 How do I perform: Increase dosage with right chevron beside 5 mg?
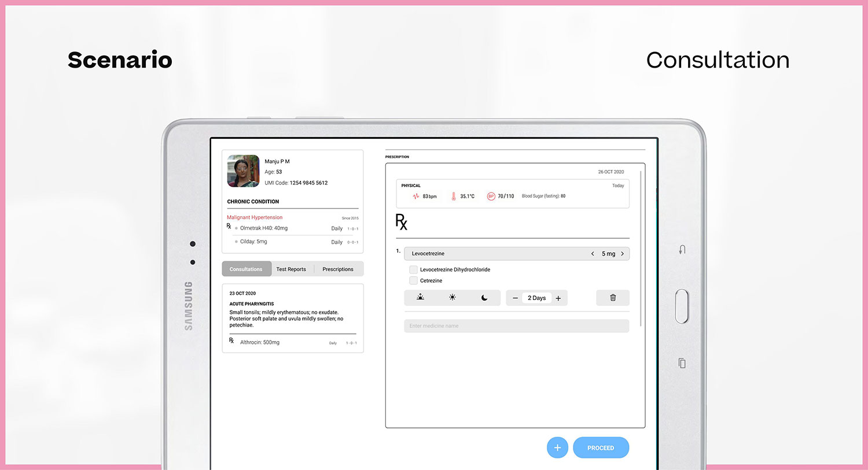pos(623,254)
